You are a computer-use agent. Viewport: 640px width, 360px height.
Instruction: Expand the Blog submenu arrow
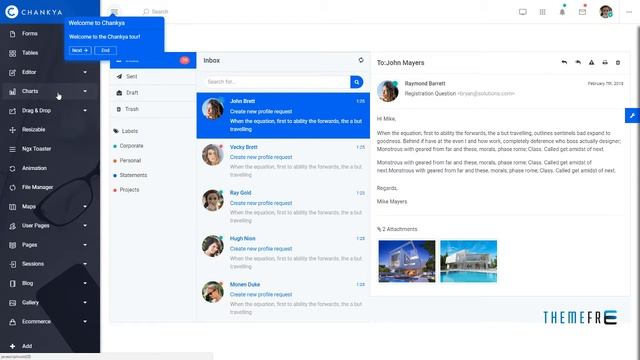pos(85,283)
